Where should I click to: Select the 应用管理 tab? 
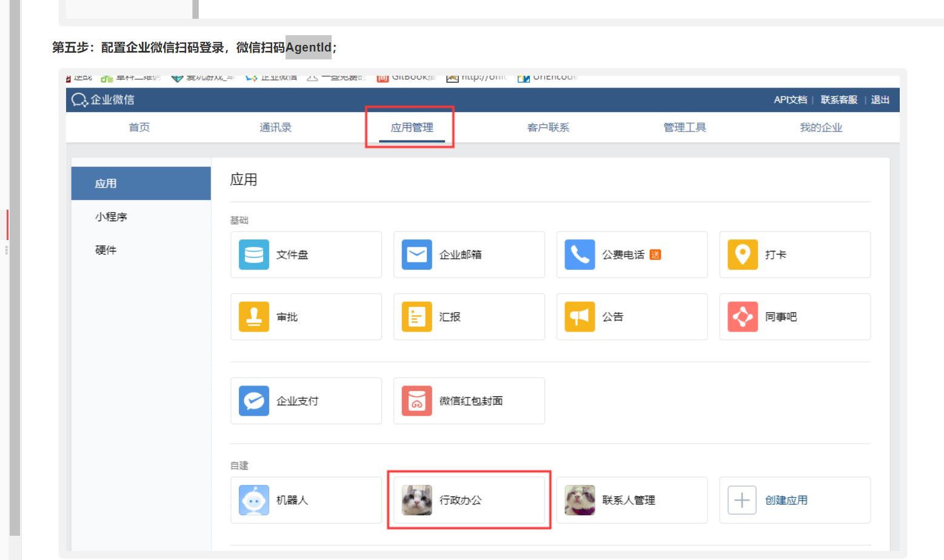point(412,127)
